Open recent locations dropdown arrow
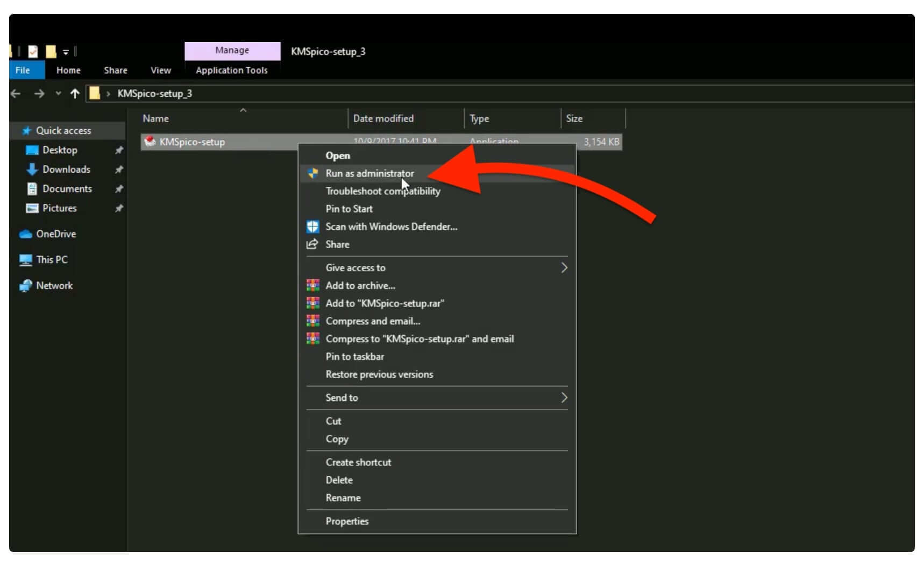 58,94
